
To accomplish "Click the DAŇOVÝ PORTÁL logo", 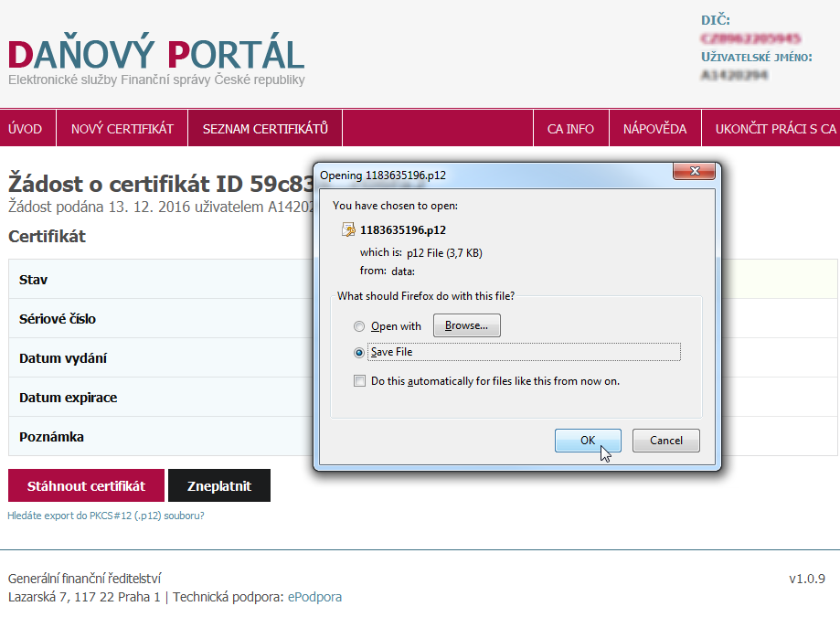I will [x=155, y=52].
